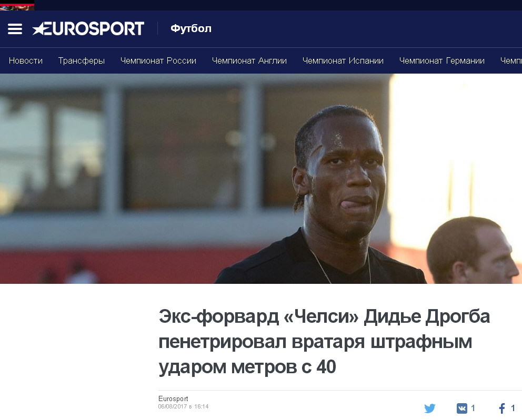522x420 pixels.
Task: Select Чемпионат Англии in navigation
Action: [249, 60]
